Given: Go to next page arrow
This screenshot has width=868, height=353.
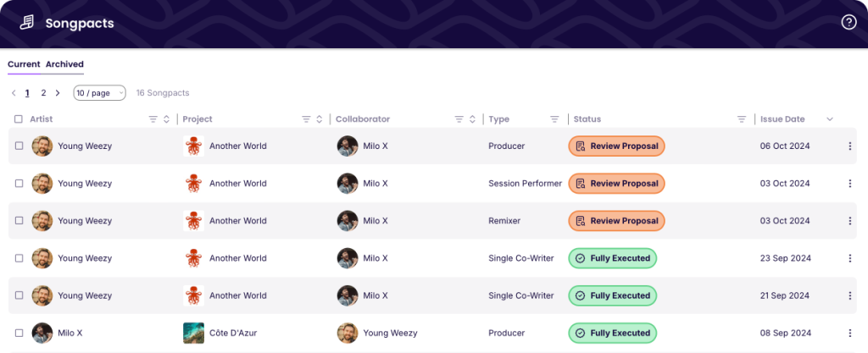Looking at the screenshot, I should click(58, 93).
